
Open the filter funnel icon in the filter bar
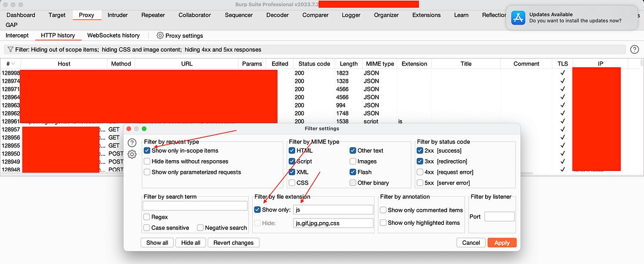10,49
